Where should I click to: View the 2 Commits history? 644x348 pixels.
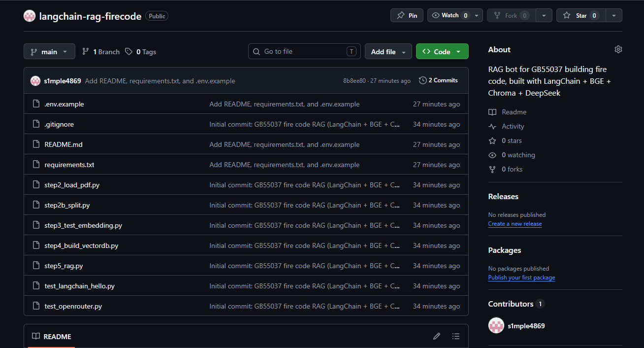tap(438, 80)
